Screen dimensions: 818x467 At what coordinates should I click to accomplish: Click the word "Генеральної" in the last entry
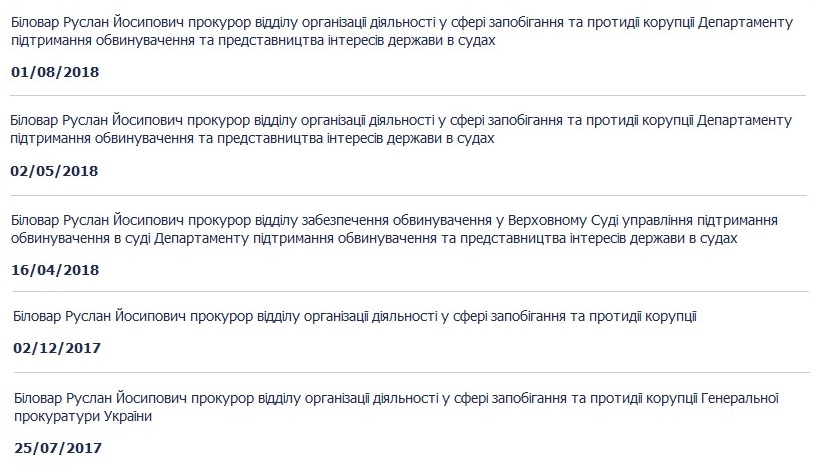[737, 398]
